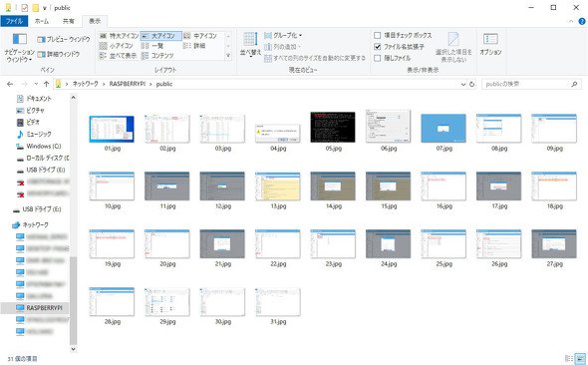Select ピクチャ in the sidebar
588x365 pixels.
pos(30,111)
